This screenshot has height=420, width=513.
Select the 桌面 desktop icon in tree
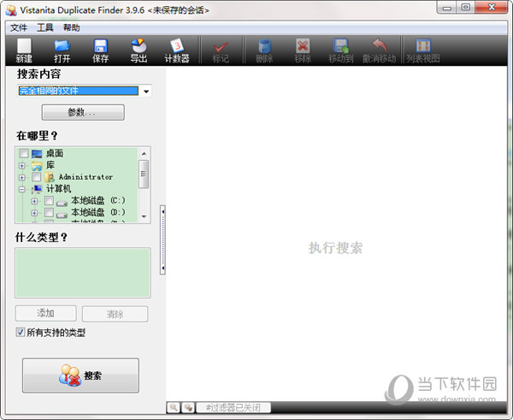[x=37, y=153]
